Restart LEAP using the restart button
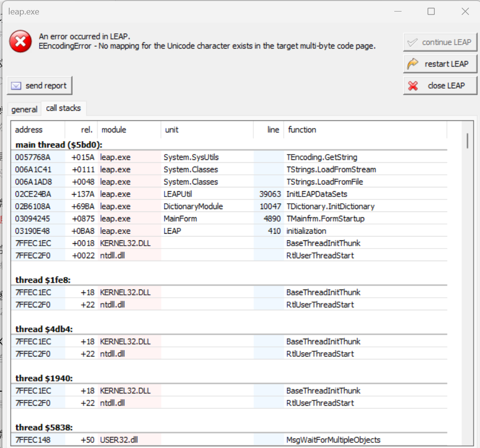The width and height of the screenshot is (480, 448). (x=440, y=64)
